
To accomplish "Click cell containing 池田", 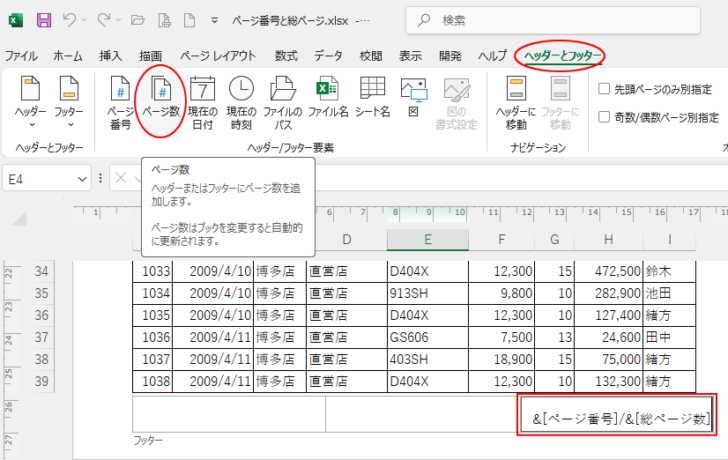I will click(670, 293).
